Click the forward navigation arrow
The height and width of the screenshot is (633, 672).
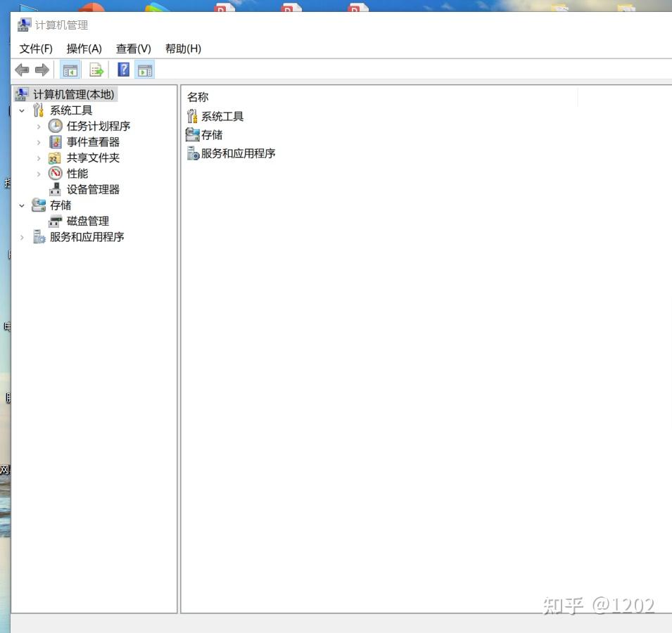(x=42, y=69)
